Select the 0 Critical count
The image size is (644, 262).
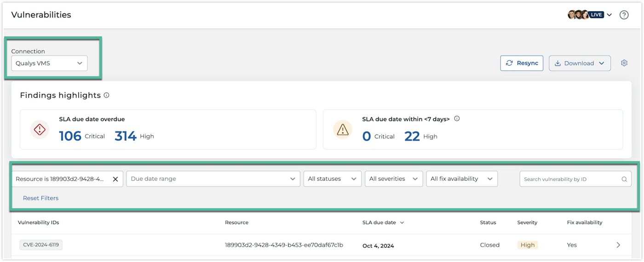click(x=378, y=136)
